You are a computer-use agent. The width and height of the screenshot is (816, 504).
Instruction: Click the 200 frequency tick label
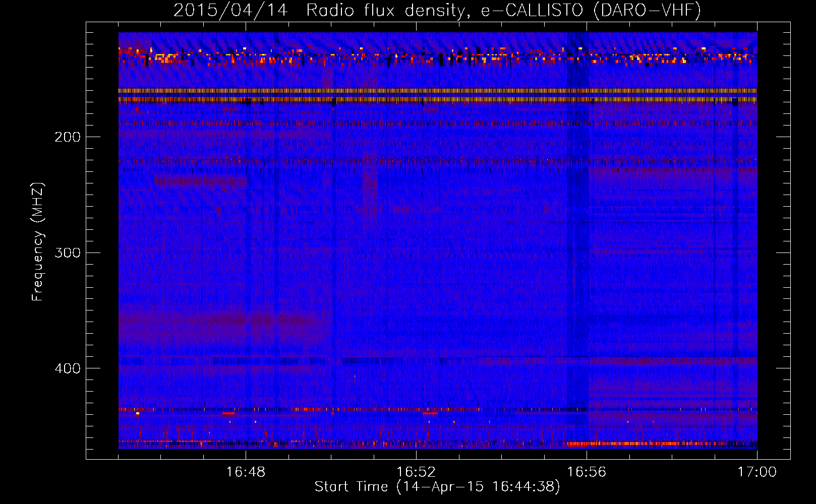pos(67,137)
